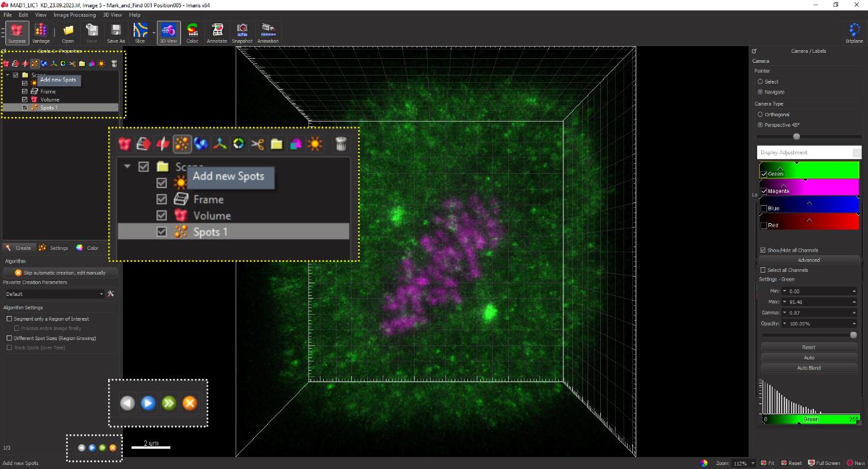Screen dimensions: 868x469
Task: Open the Image Processing menu
Action: [x=74, y=15]
